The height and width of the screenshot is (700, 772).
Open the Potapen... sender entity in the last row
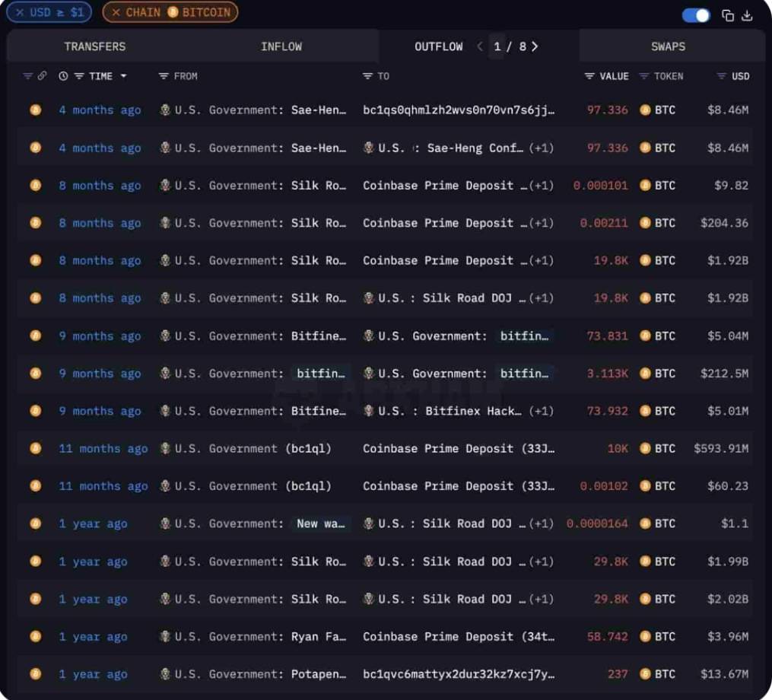coord(318,674)
